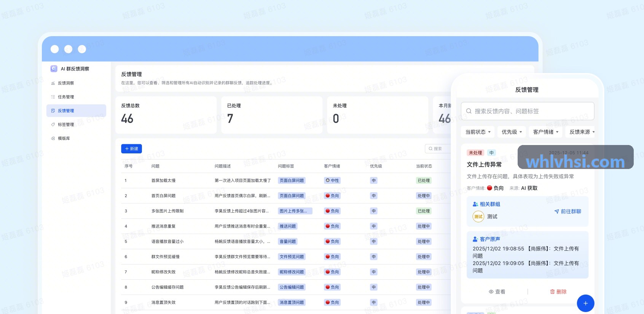Click the 已处理 status in row 3

pyautogui.click(x=424, y=211)
